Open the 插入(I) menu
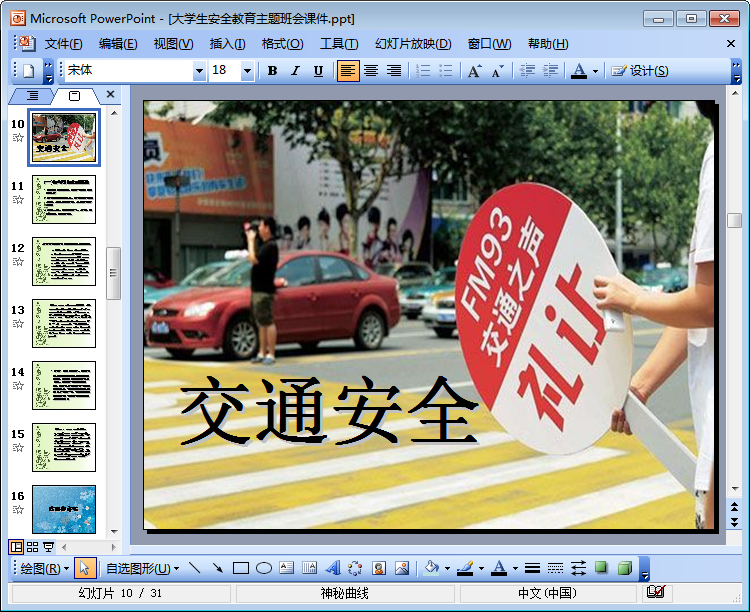Screen dimensions: 750x612 coord(228,44)
